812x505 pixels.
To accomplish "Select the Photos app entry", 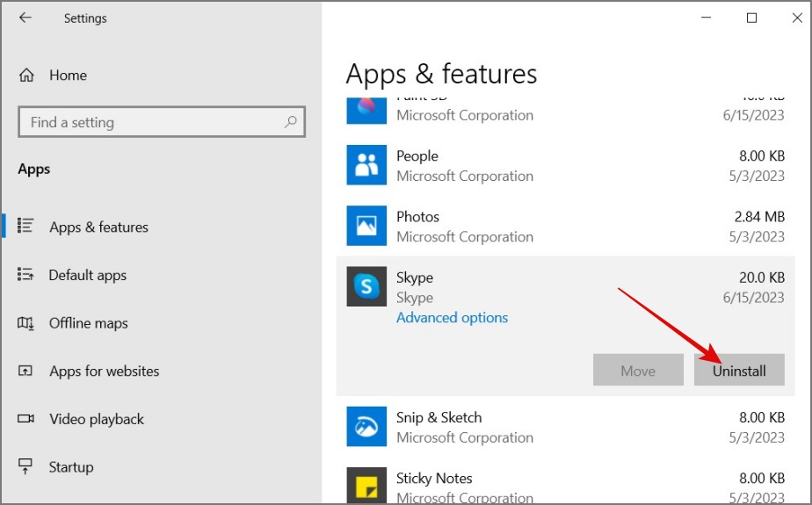I will [566, 226].
